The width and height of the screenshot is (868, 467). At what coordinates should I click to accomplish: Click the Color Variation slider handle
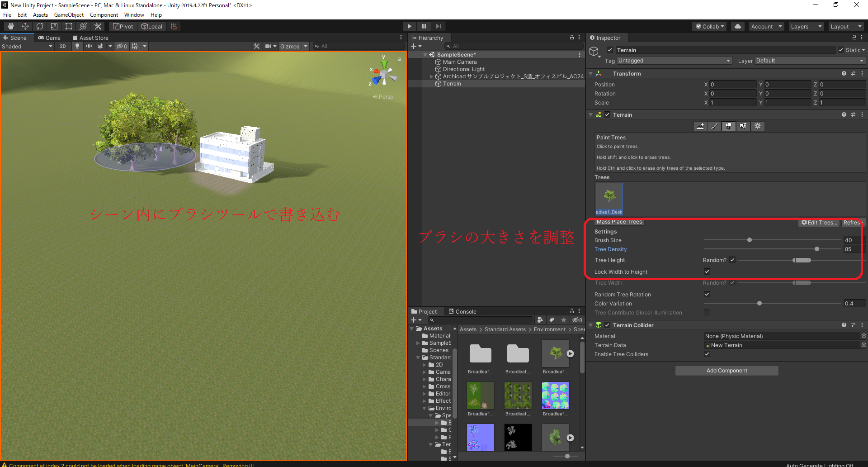pos(759,303)
